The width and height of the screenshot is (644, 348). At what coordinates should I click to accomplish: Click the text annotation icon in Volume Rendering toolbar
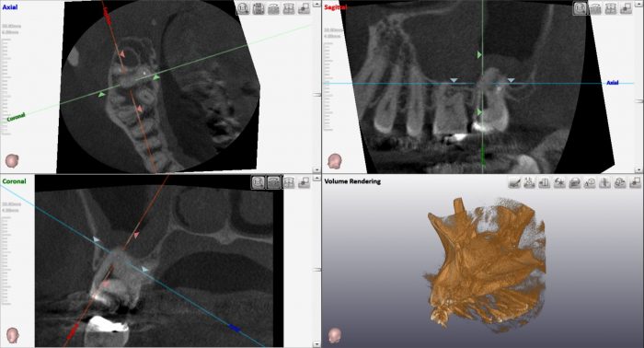coord(590,182)
